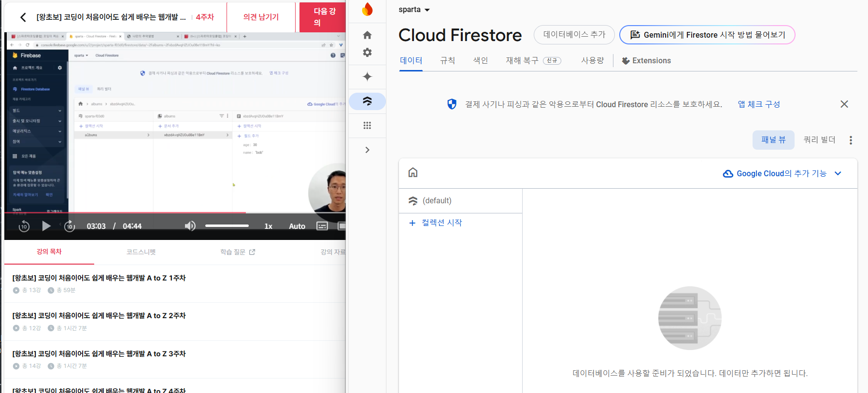Click 데이터베이스 추가 button
This screenshot has width=868, height=393.
[574, 35]
